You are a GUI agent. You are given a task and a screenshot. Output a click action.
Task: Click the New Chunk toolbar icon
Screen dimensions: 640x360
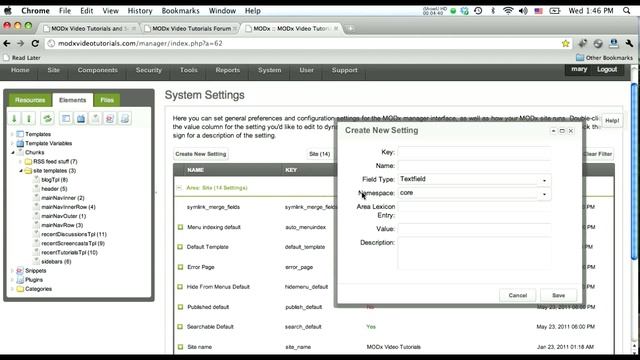95,119
